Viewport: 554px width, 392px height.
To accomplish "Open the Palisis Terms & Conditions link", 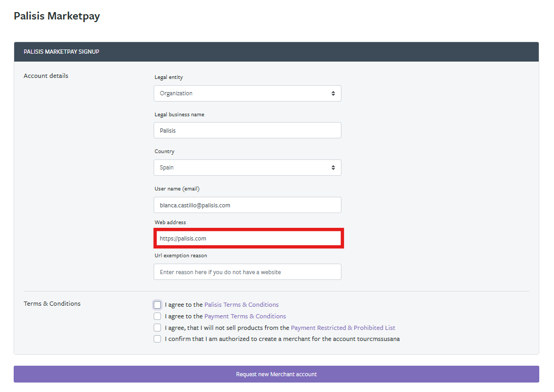I will tap(241, 305).
